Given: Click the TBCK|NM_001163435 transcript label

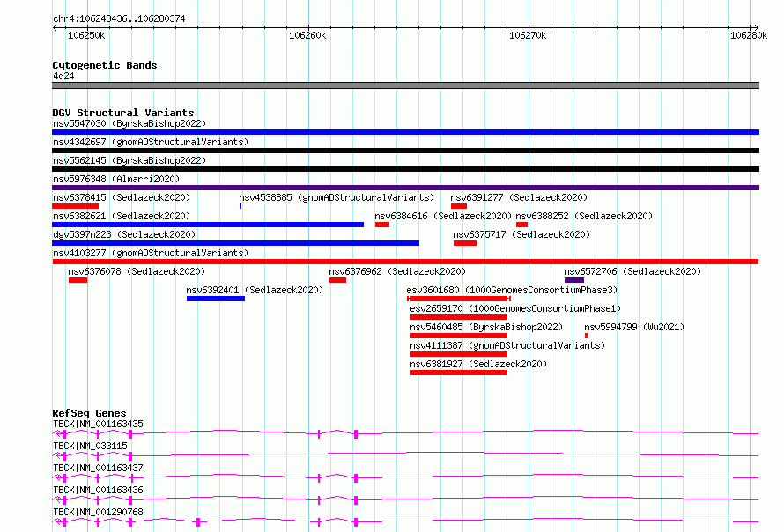Looking at the screenshot, I should [x=98, y=424].
